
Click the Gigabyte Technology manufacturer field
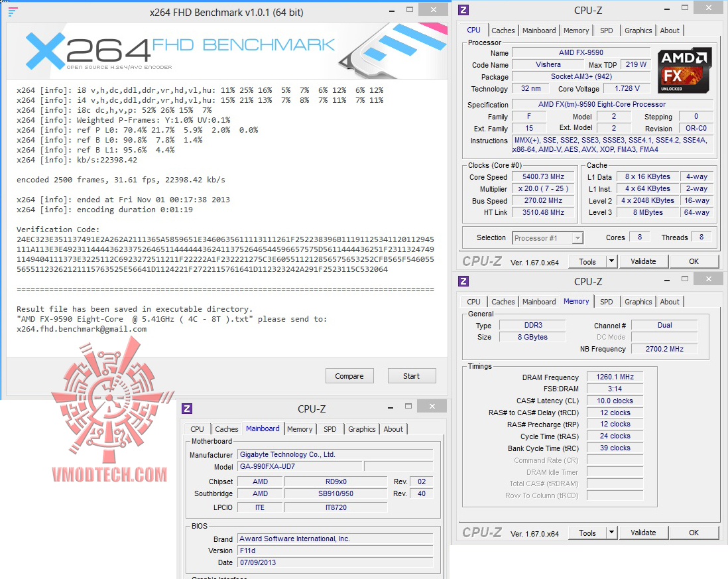335,454
